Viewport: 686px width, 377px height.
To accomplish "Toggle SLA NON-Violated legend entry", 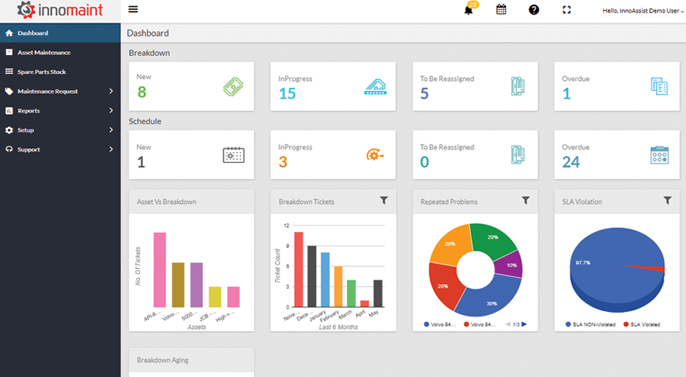I will pos(590,325).
